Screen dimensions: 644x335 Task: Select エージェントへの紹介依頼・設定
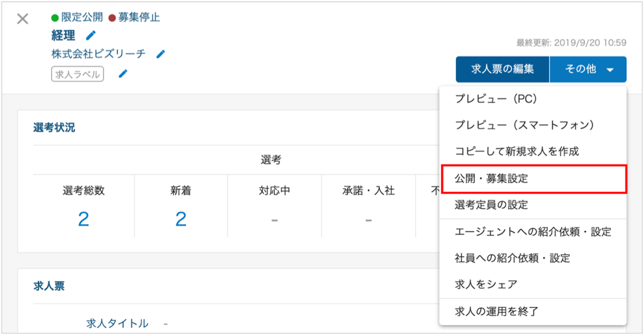532,232
